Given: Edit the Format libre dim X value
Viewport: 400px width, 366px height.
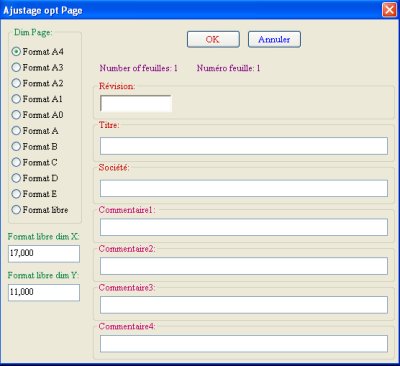Looking at the screenshot, I should (44, 254).
